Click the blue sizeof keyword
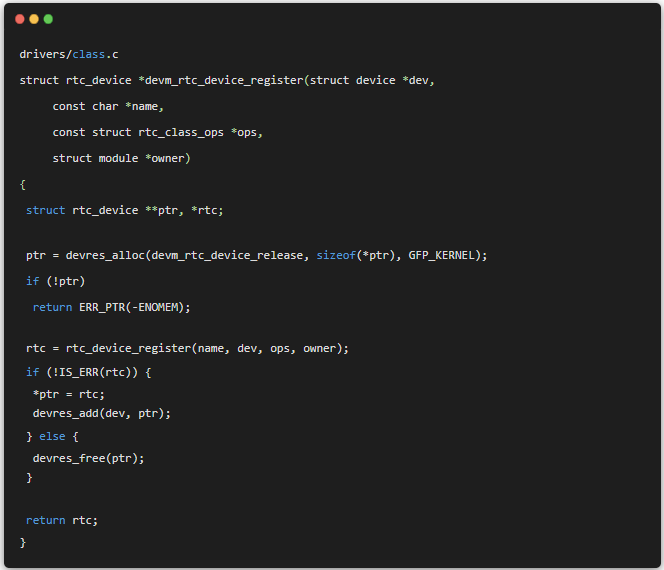 (x=336, y=255)
